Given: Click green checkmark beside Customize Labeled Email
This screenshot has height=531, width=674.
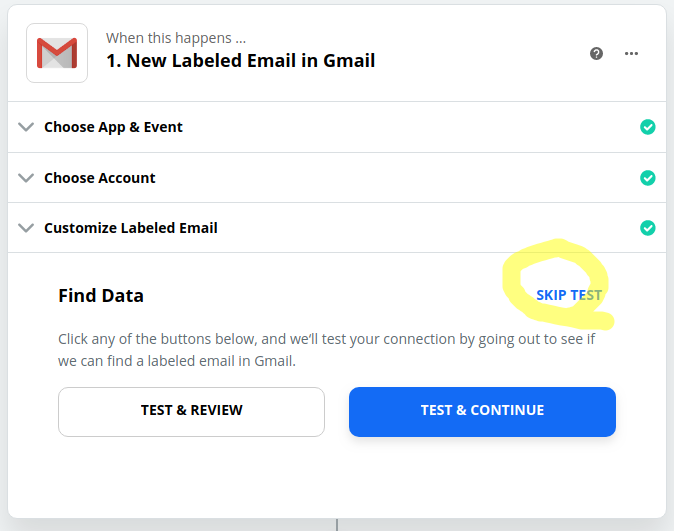Looking at the screenshot, I should pyautogui.click(x=647, y=228).
